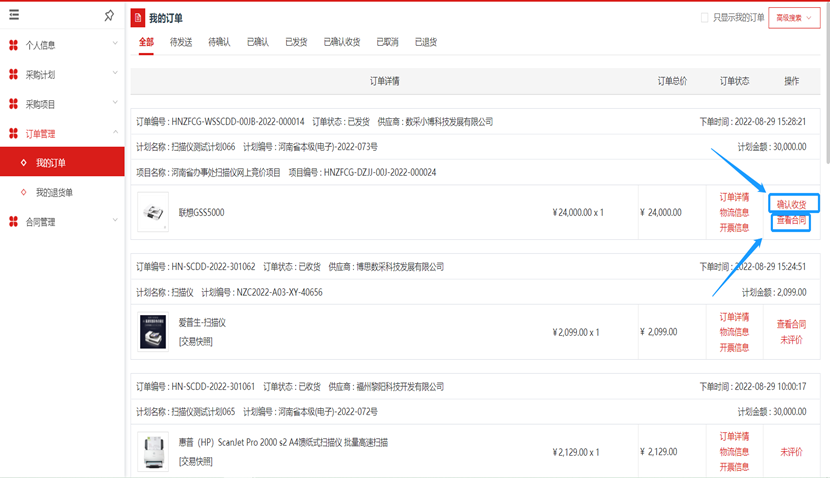The height and width of the screenshot is (478, 830).
Task: Click total price ¥ 24,000.00
Action: tap(661, 212)
